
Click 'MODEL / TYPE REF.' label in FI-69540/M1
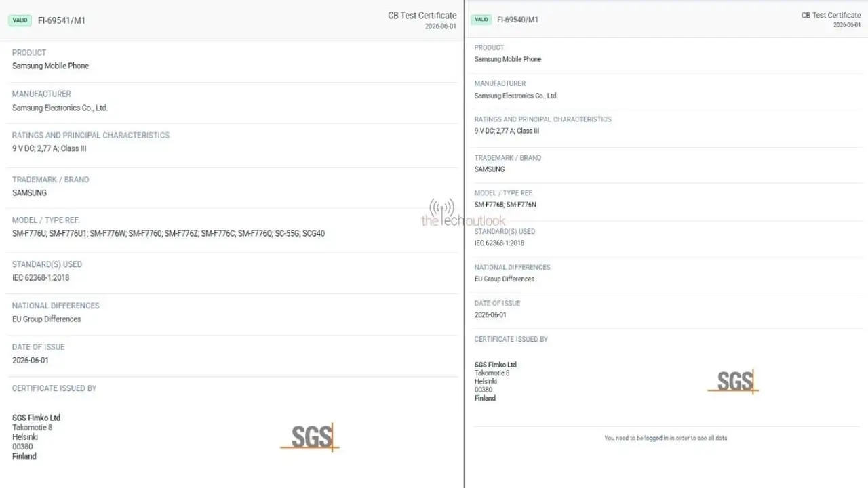pos(504,193)
